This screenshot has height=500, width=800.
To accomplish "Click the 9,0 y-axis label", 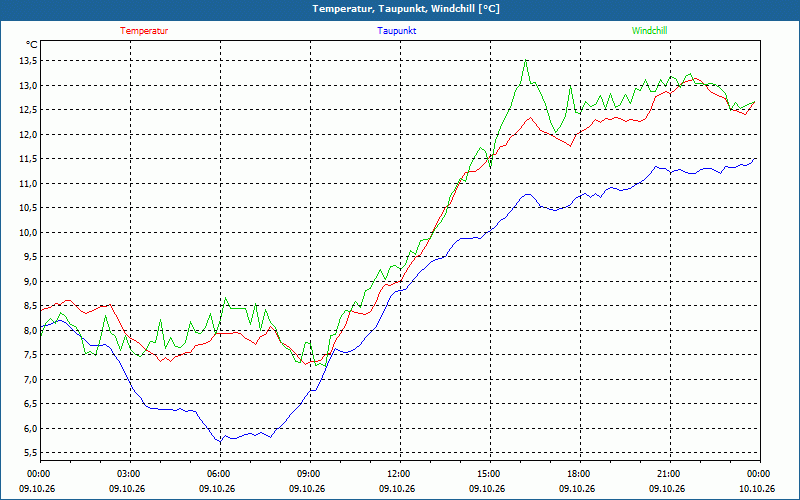I will pos(31,281).
